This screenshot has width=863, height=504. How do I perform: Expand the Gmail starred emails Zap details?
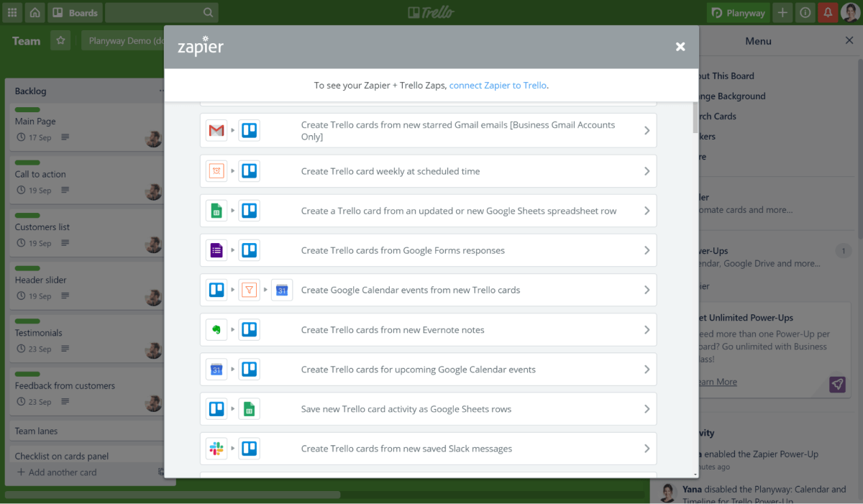pyautogui.click(x=645, y=130)
